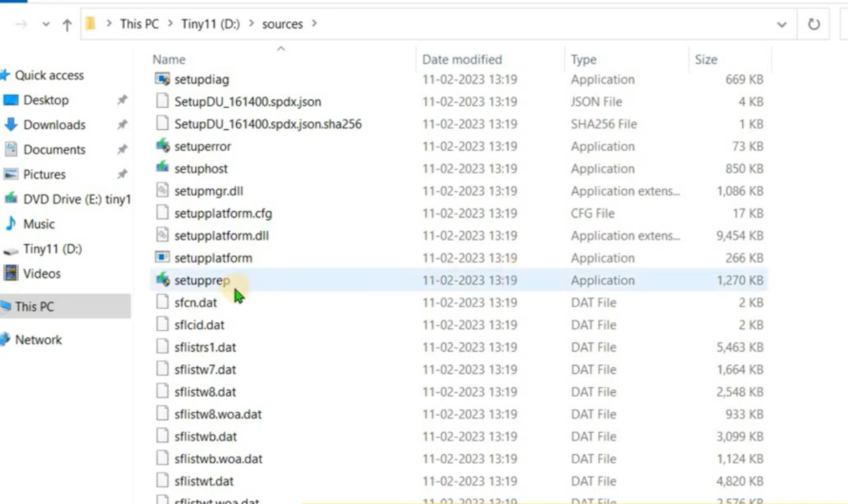
Task: Select the sflistwb.dat file name
Action: click(206, 436)
